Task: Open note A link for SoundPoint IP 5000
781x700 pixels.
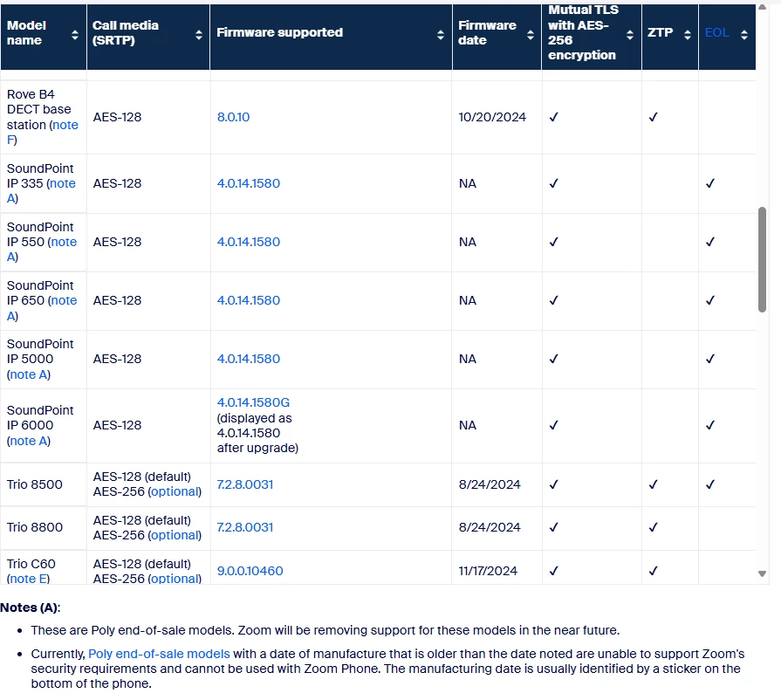Action: 29,374
